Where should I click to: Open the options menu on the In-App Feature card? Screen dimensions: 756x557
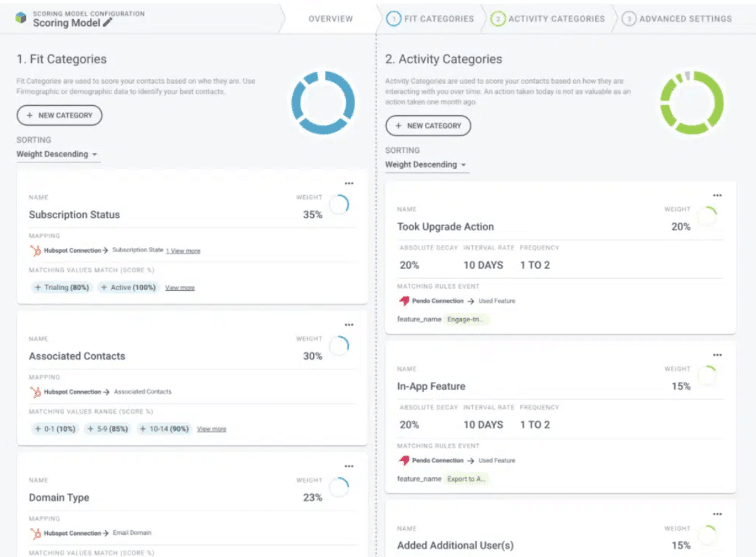click(x=717, y=355)
